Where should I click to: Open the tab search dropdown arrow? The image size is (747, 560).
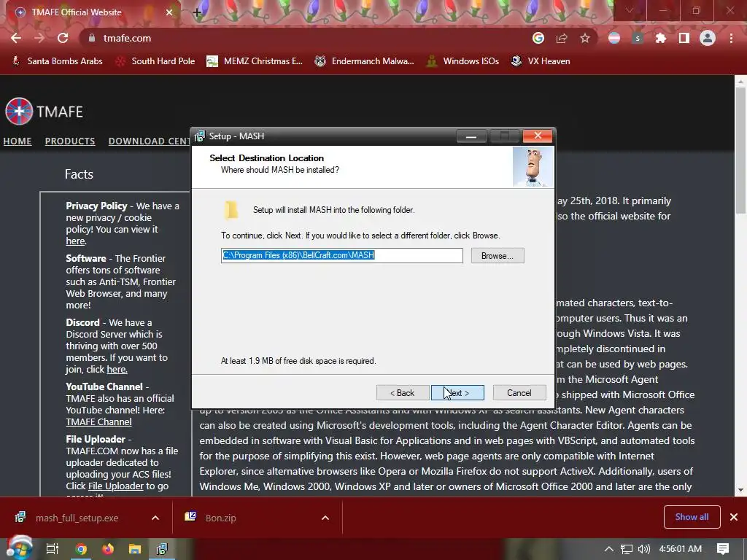pyautogui.click(x=629, y=10)
